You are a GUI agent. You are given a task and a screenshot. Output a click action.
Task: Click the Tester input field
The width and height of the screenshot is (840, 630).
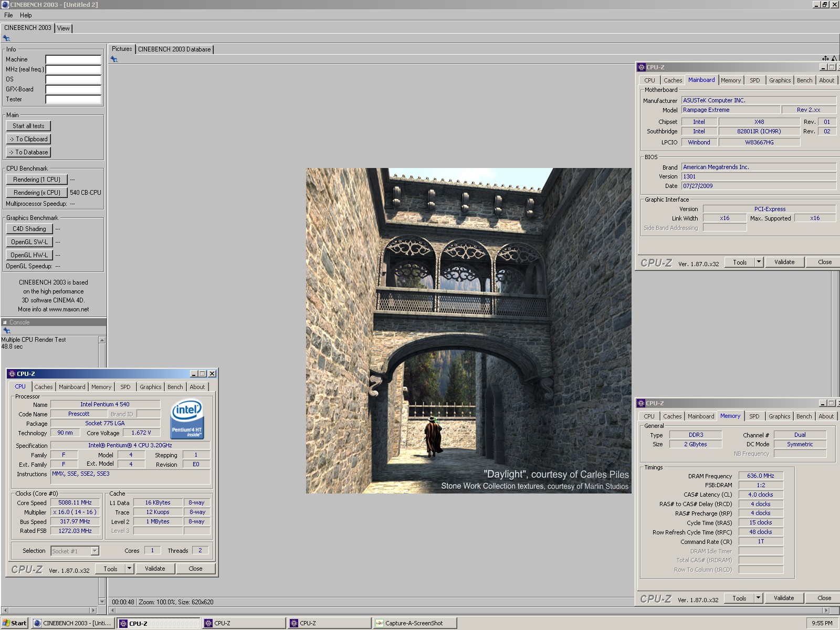pyautogui.click(x=73, y=99)
